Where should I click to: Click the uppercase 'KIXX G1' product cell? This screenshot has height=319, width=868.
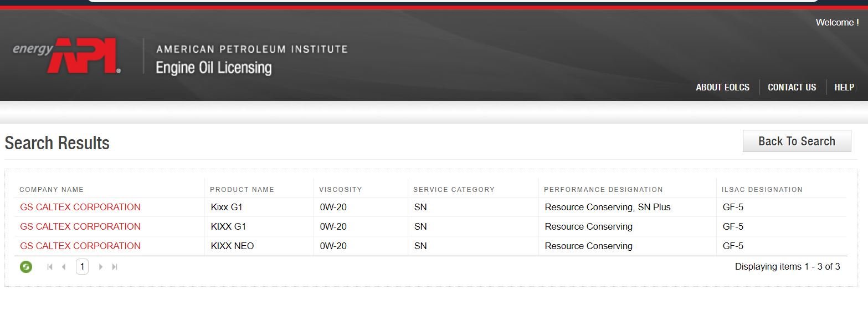(x=228, y=226)
